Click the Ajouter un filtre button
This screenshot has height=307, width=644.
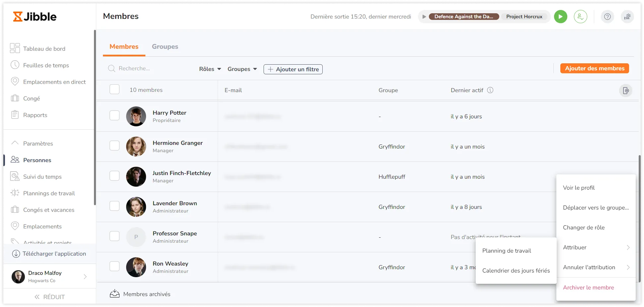click(293, 69)
